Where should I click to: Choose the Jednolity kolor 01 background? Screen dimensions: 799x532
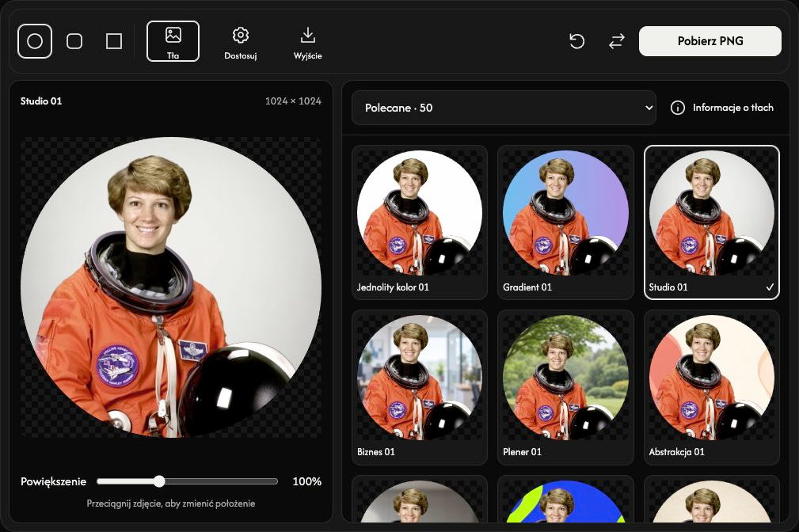(x=420, y=222)
